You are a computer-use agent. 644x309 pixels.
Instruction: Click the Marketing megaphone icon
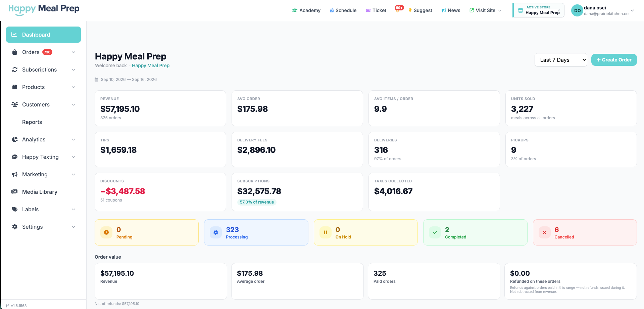point(15,174)
